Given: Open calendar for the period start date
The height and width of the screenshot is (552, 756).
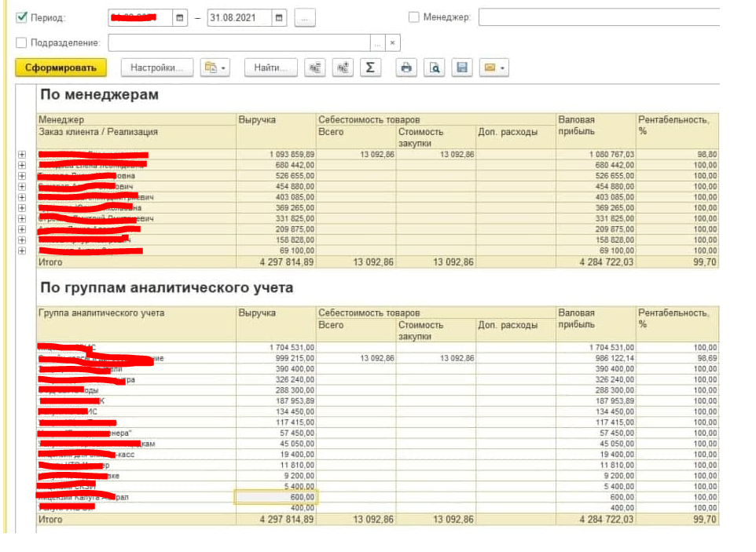Looking at the screenshot, I should click(x=180, y=17).
